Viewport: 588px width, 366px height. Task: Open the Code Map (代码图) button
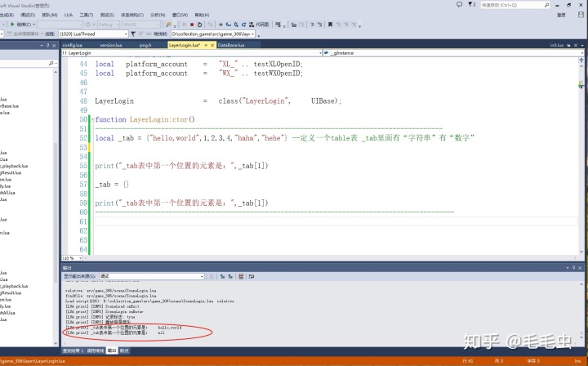pos(259,25)
